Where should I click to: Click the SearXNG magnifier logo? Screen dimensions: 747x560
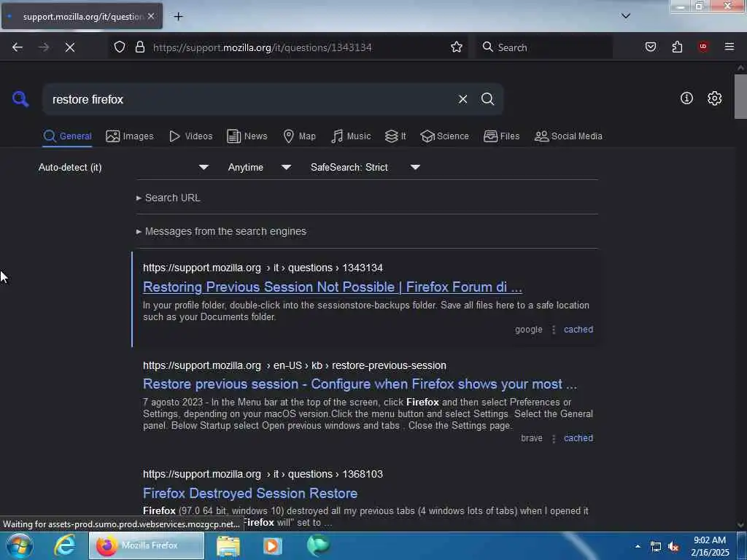(x=20, y=99)
